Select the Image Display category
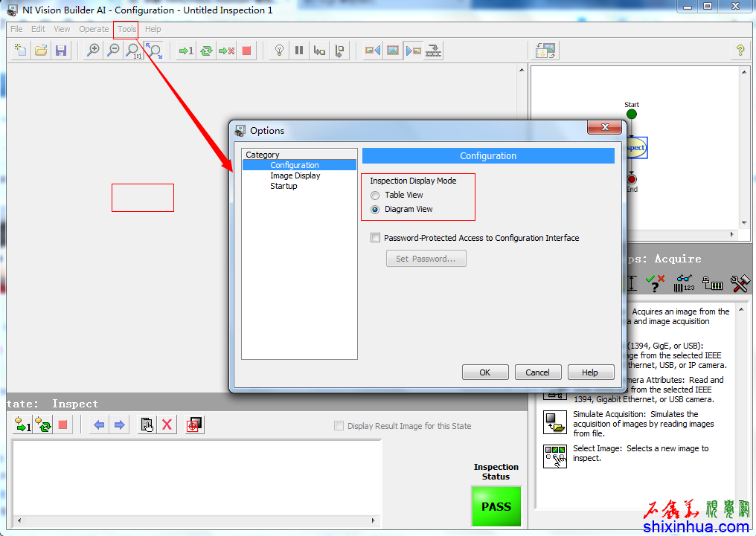Viewport: 756px width, 536px height. (x=295, y=175)
